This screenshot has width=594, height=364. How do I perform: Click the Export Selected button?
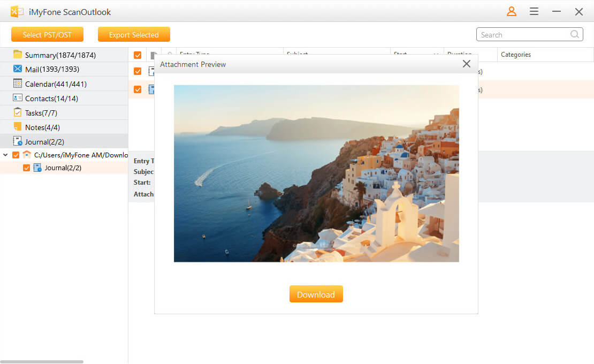(134, 34)
